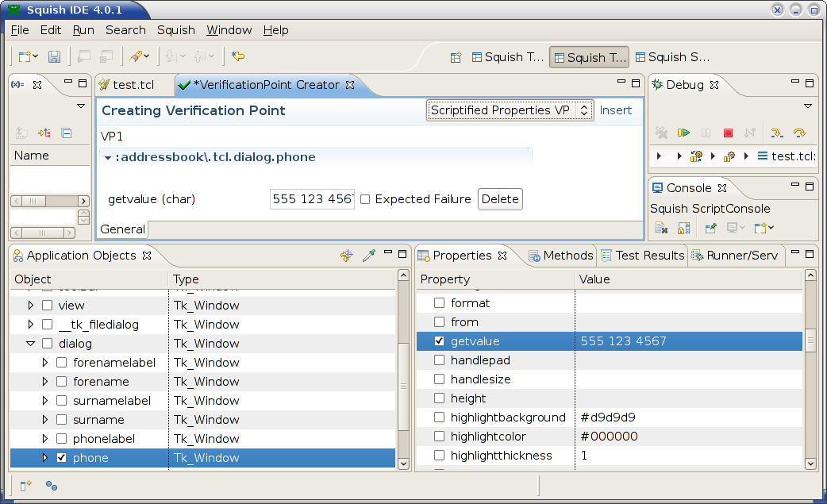Click the Save icon in the main toolbar

pyautogui.click(x=55, y=56)
